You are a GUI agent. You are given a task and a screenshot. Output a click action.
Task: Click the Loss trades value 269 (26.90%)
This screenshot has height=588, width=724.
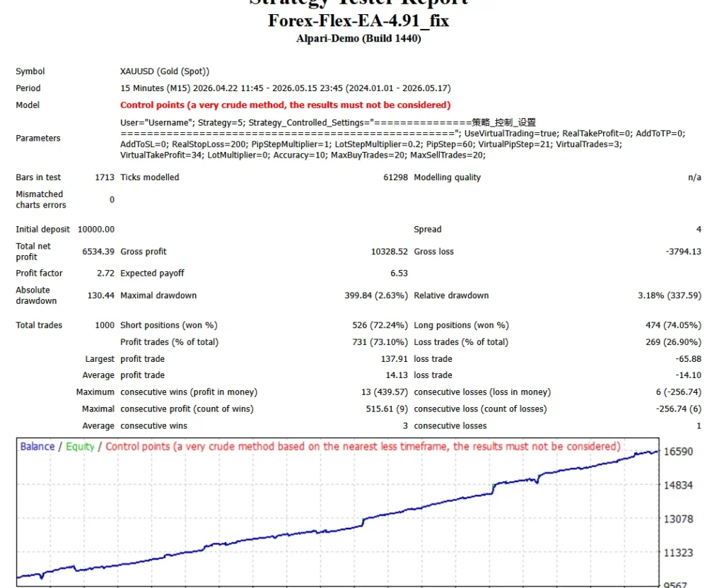click(673, 342)
